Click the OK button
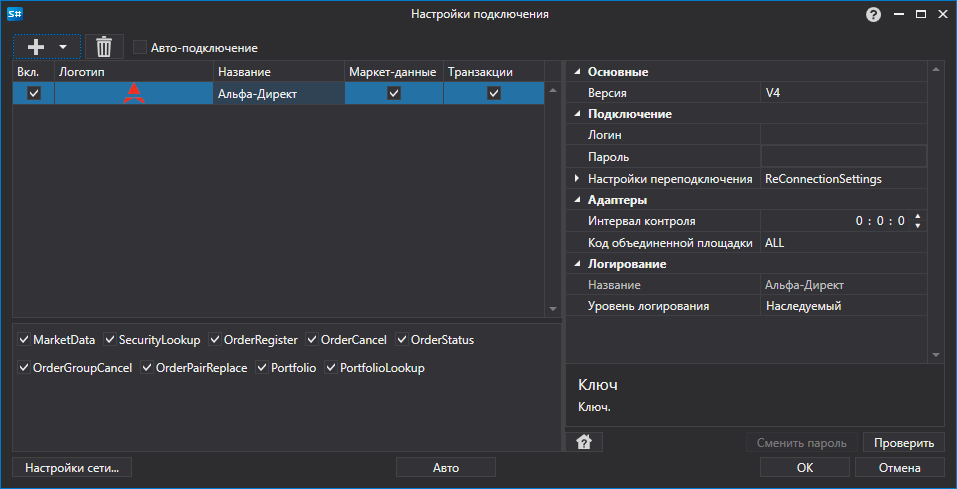Screen dimensions: 957x489 click(x=805, y=468)
